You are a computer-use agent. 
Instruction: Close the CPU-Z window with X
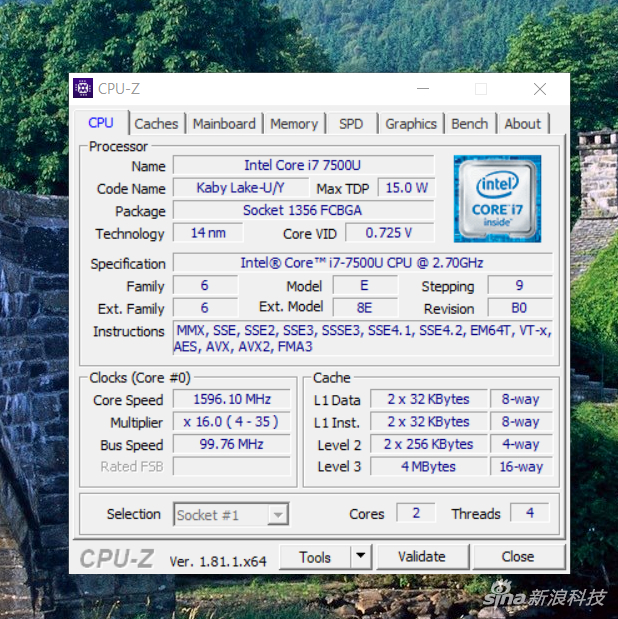click(540, 89)
